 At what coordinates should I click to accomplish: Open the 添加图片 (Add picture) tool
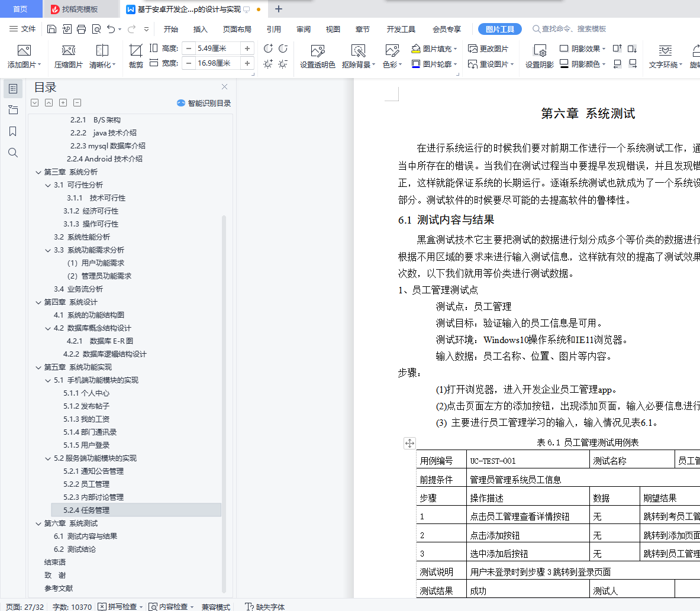(x=24, y=56)
